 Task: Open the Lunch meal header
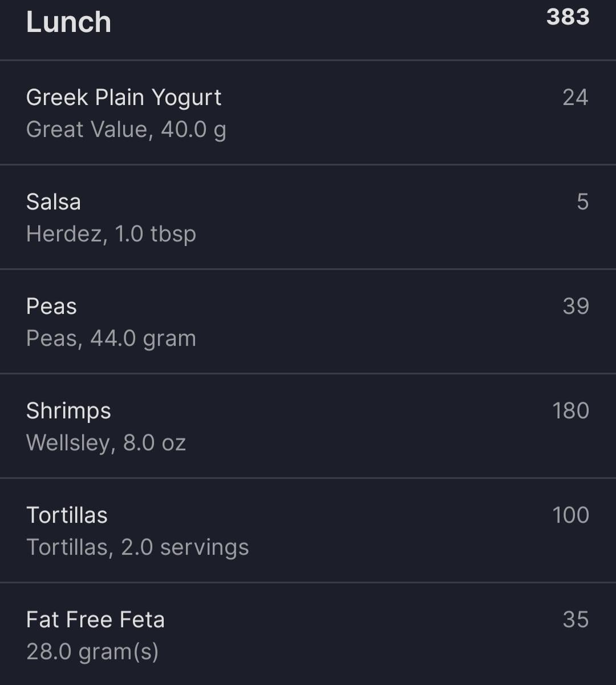pos(308,29)
